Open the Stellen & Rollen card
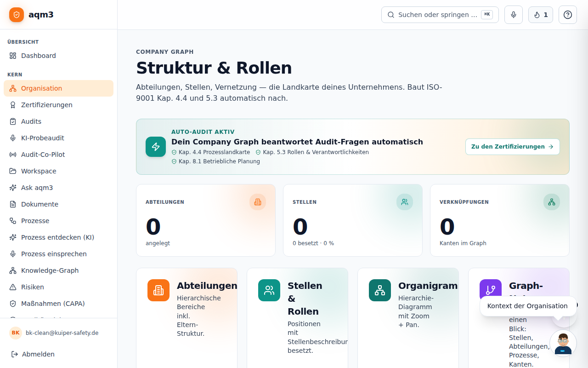588x368 pixels. pyautogui.click(x=298, y=318)
